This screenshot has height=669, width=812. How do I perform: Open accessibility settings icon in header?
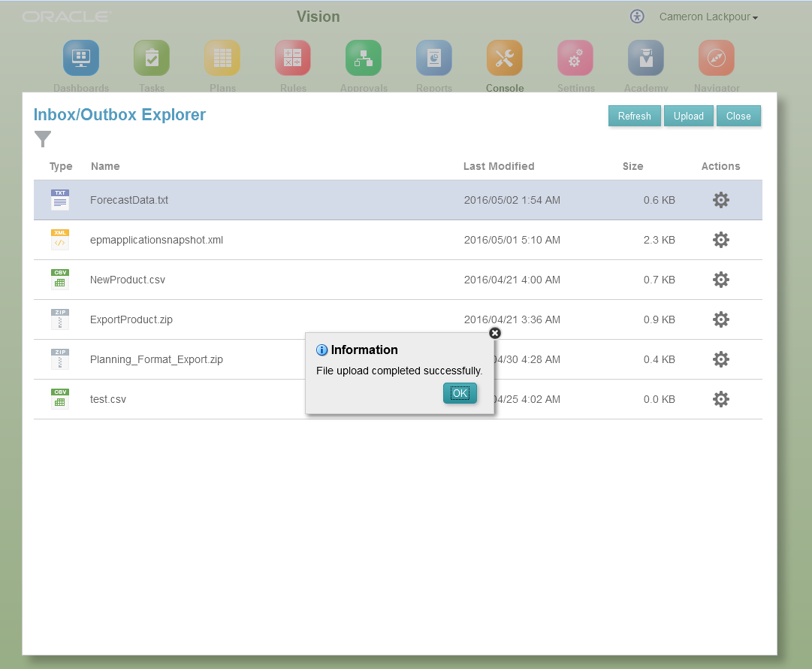point(637,17)
